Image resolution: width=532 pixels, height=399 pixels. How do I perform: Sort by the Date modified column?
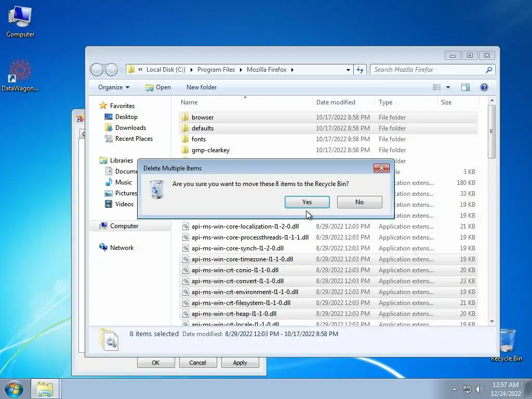point(344,102)
